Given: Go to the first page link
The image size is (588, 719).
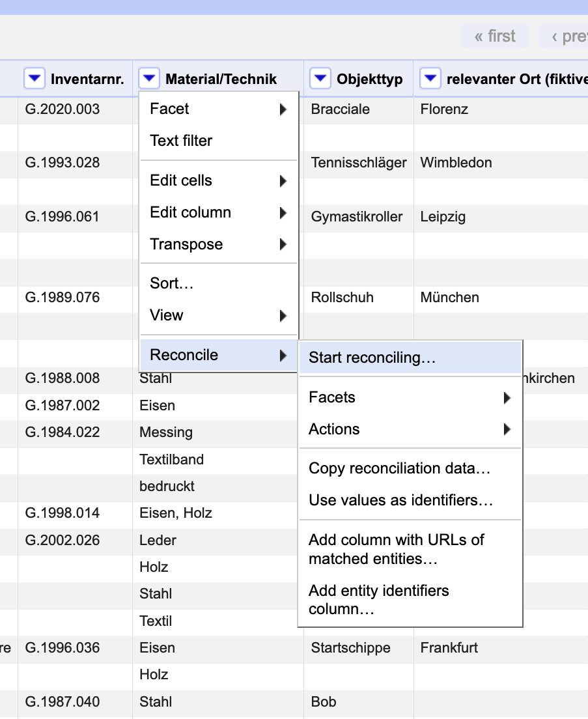Looking at the screenshot, I should [x=495, y=36].
